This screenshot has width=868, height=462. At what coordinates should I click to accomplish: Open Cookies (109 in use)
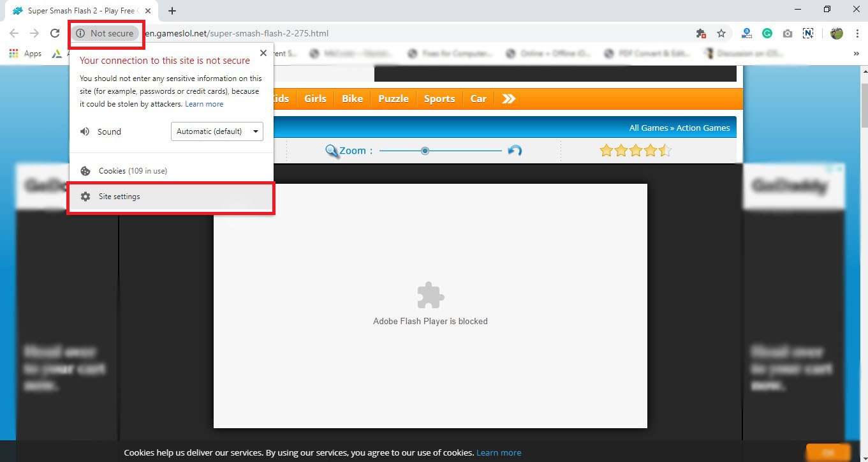pyautogui.click(x=172, y=171)
